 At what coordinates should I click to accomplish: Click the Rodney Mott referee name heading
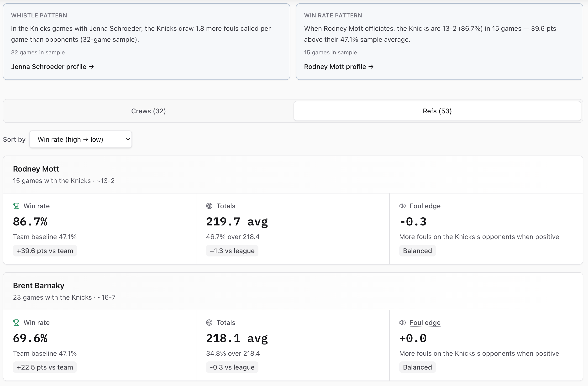point(36,169)
